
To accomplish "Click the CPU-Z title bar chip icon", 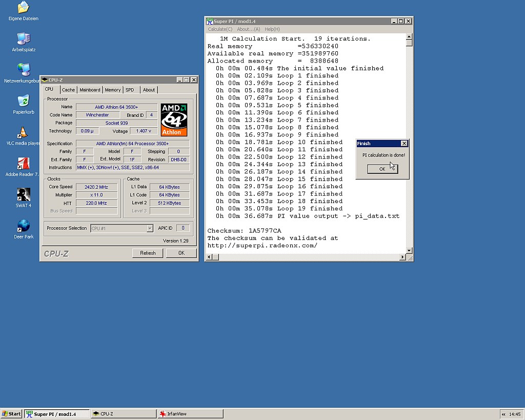I will tap(45, 79).
